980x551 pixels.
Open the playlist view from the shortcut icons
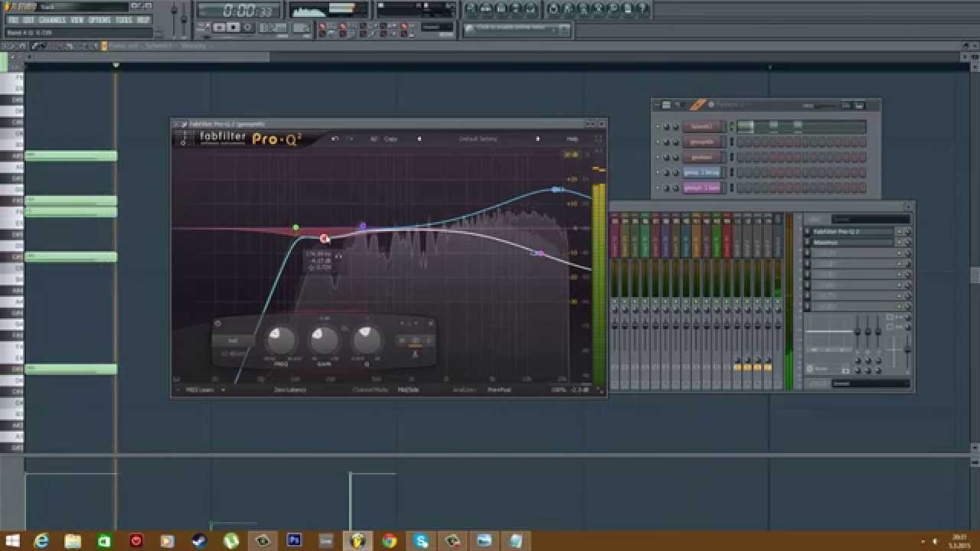[x=471, y=9]
